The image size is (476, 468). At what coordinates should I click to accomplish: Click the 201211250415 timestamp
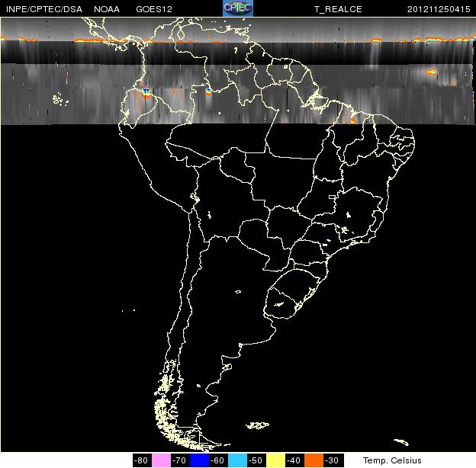pyautogui.click(x=439, y=9)
